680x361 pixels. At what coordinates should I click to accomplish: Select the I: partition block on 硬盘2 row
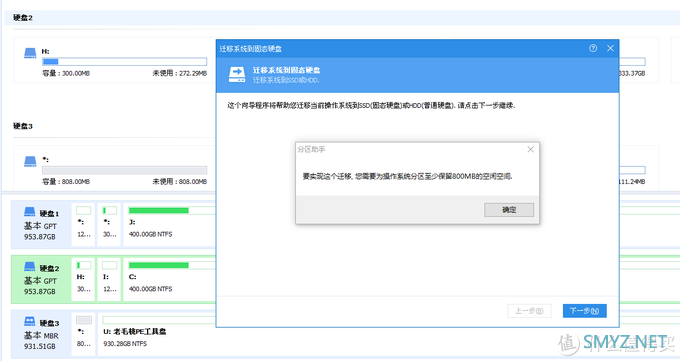click(x=109, y=278)
